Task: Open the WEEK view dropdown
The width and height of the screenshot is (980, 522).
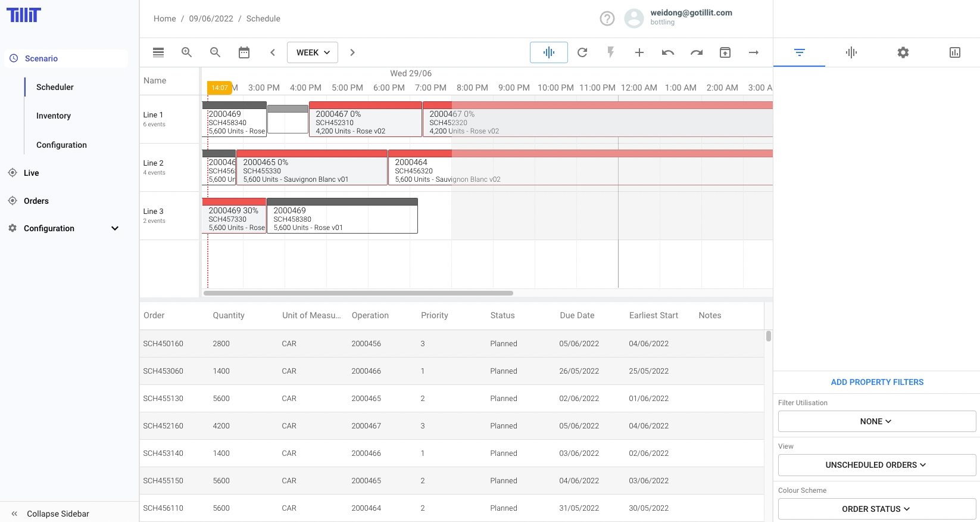Action: click(x=313, y=52)
